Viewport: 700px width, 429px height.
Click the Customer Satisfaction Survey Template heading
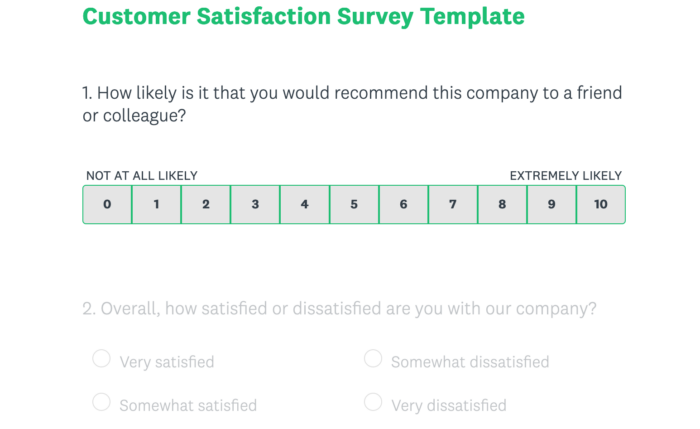point(303,17)
